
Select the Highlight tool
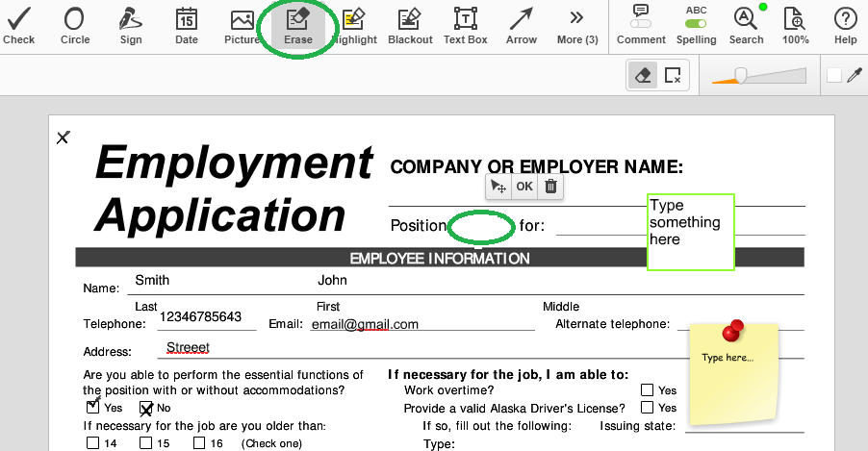354,26
